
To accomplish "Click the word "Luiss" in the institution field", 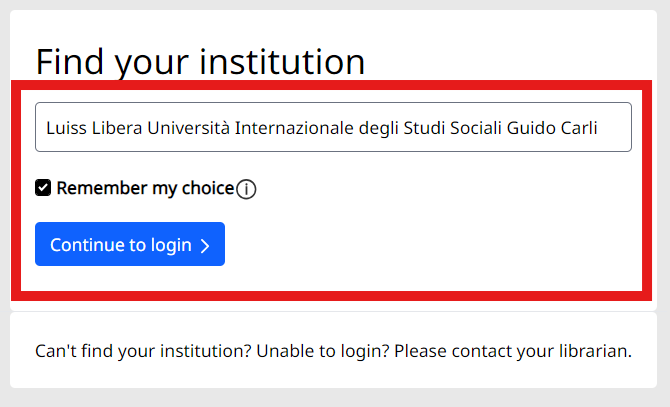I will click(66, 128).
